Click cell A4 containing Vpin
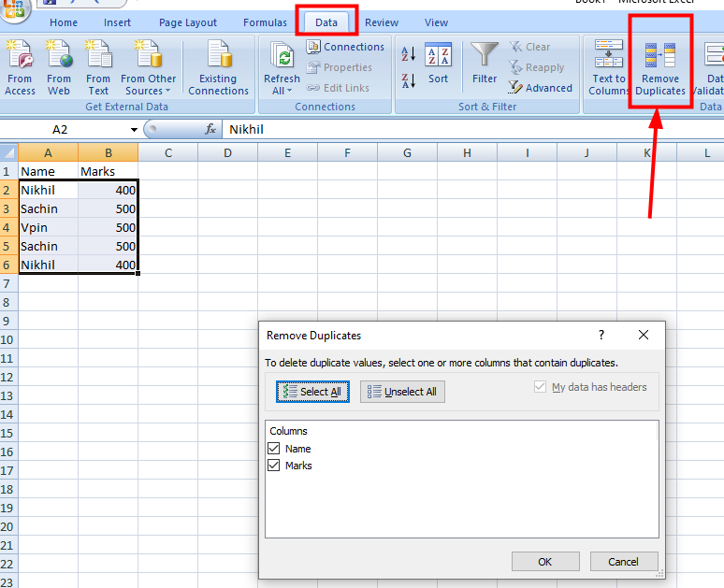724x588 pixels. [x=48, y=227]
